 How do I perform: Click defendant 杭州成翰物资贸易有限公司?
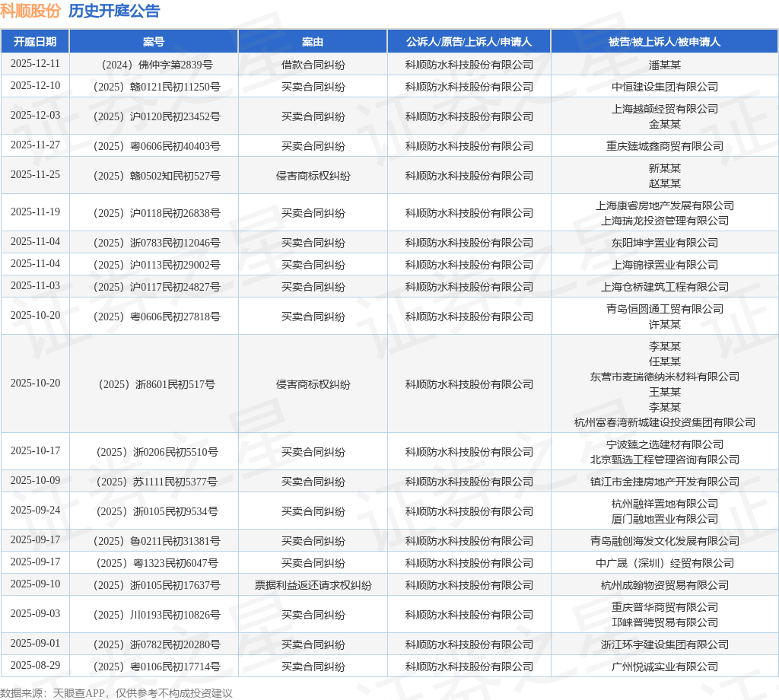[x=665, y=586]
